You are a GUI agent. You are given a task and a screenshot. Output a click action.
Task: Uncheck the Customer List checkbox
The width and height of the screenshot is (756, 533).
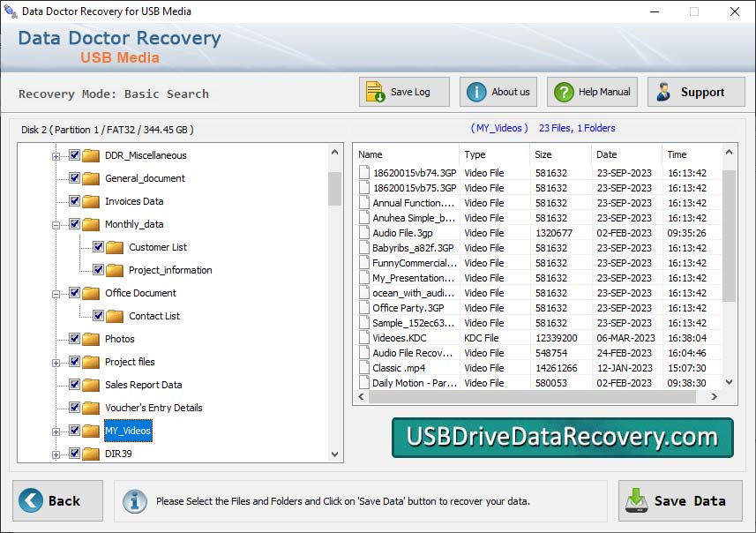(x=99, y=247)
